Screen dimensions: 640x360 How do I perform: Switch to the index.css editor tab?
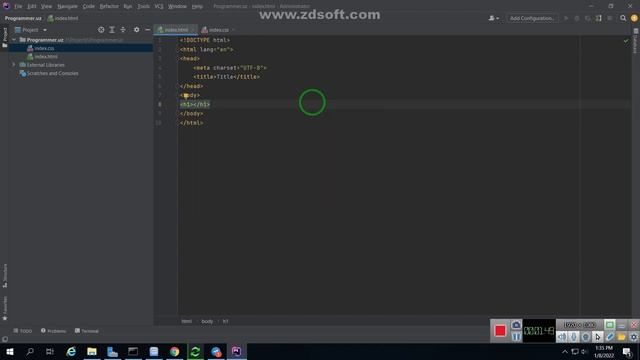tap(218, 30)
